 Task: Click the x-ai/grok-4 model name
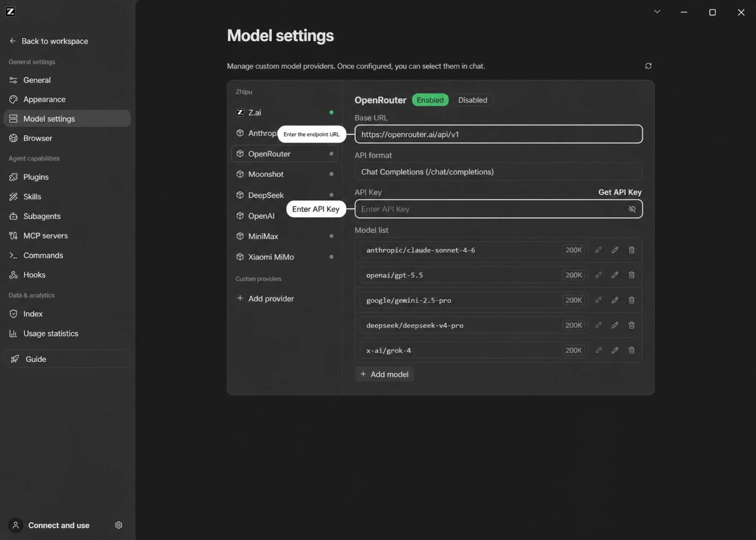pos(389,350)
